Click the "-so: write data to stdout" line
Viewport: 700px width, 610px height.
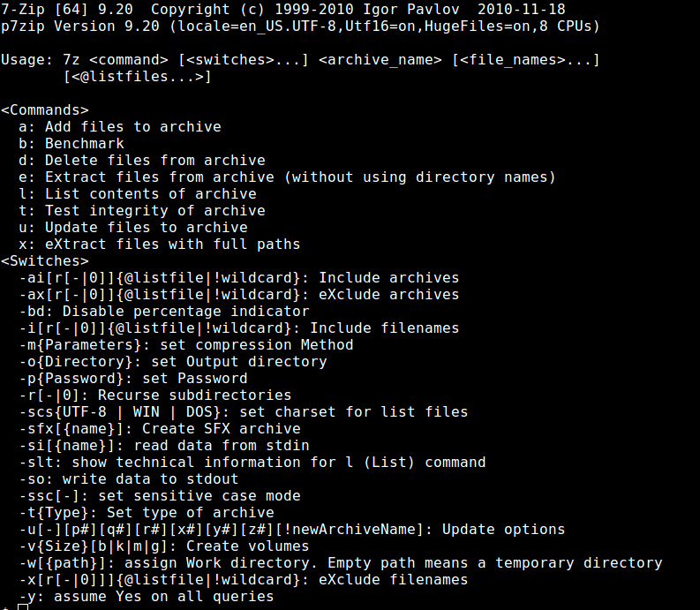tap(128, 479)
